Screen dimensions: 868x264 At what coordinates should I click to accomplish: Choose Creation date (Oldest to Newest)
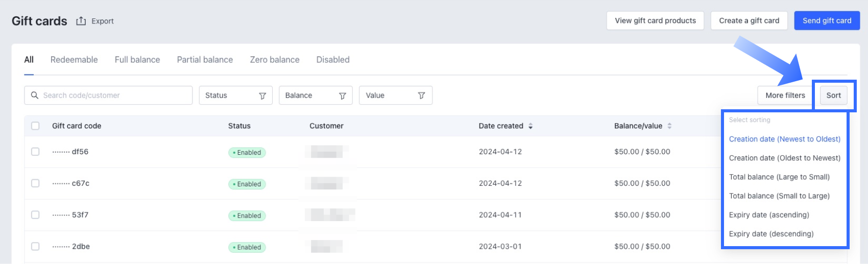(x=784, y=158)
